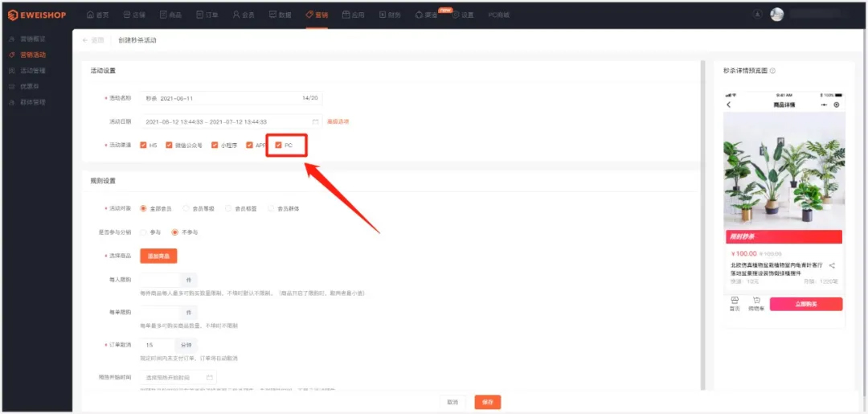Click the 活动名称 input field
Image resolution: width=868 pixels, height=414 pixels.
(x=221, y=98)
